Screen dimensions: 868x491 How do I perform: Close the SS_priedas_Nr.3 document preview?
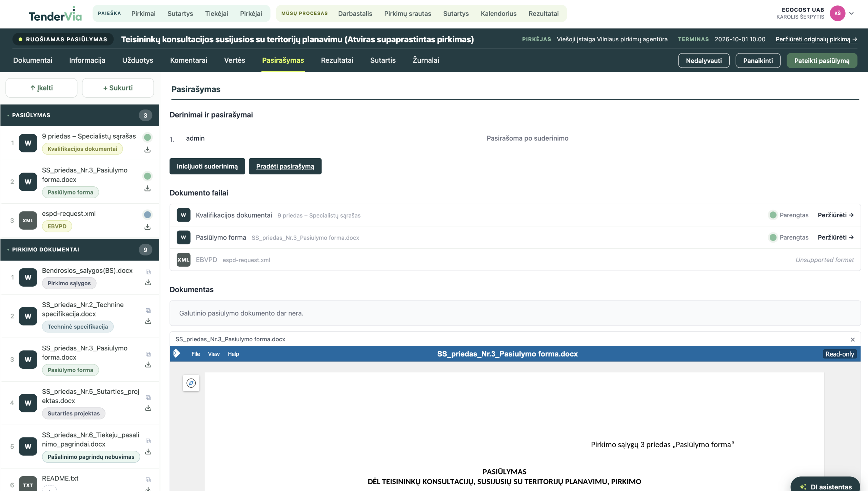point(853,339)
